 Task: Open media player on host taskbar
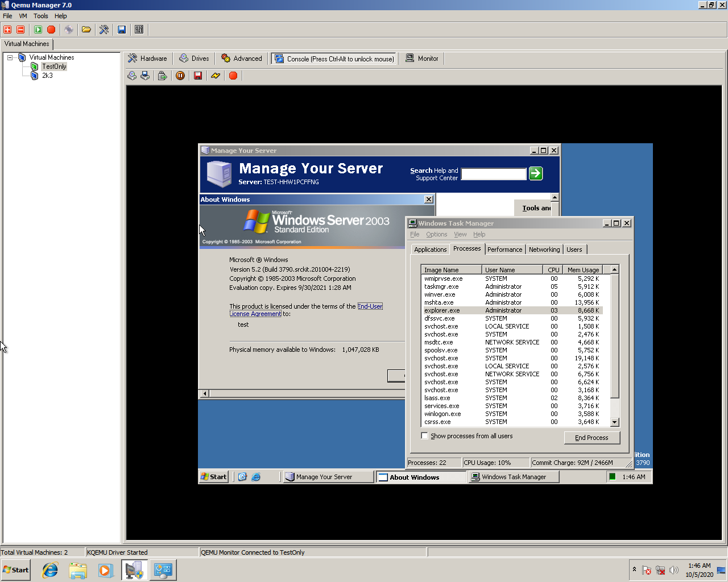(105, 570)
